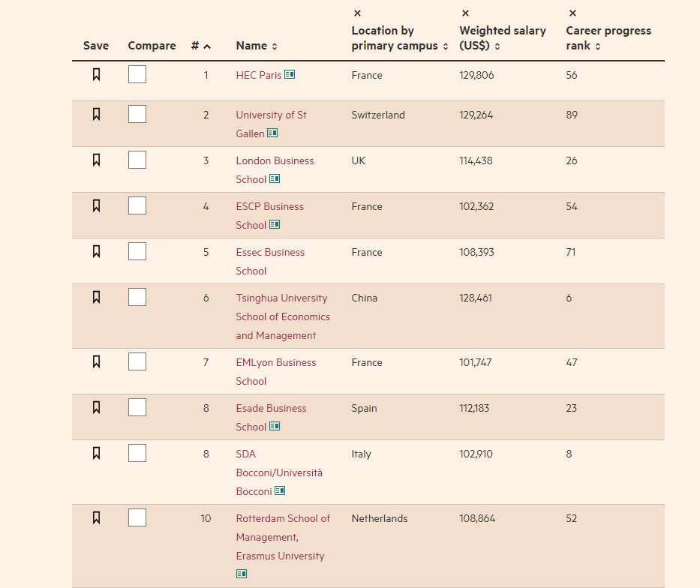Open Rotterdam School of Management link
The width and height of the screenshot is (700, 588).
tap(283, 537)
